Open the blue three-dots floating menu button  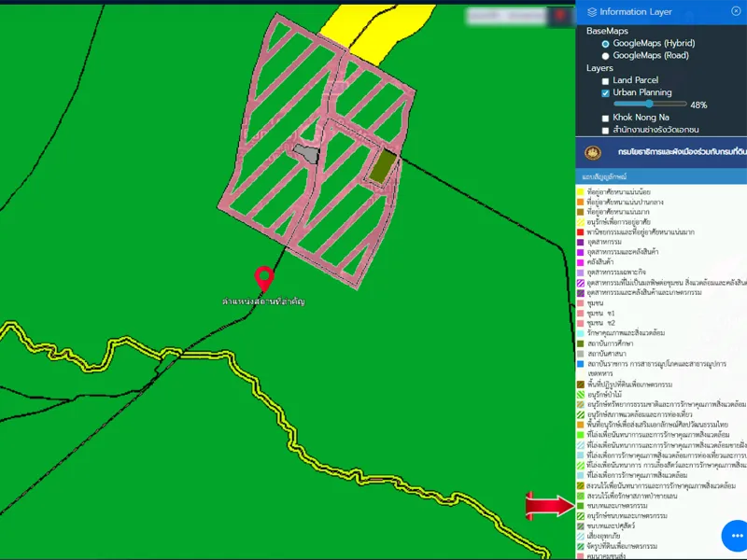tap(737, 536)
